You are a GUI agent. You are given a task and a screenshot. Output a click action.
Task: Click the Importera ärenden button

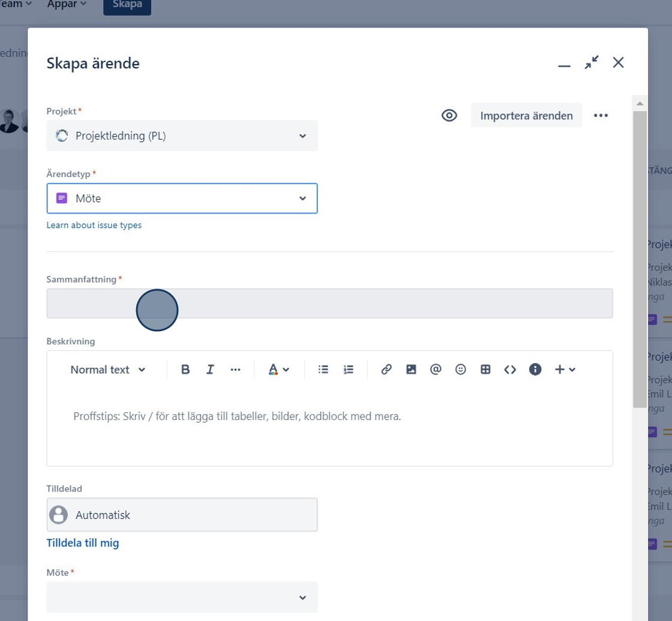(x=526, y=115)
